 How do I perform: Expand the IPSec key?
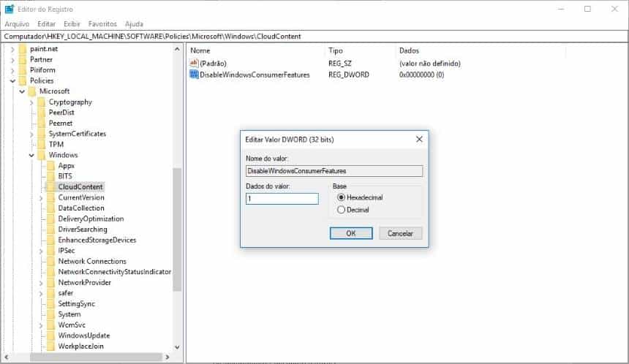(41, 251)
